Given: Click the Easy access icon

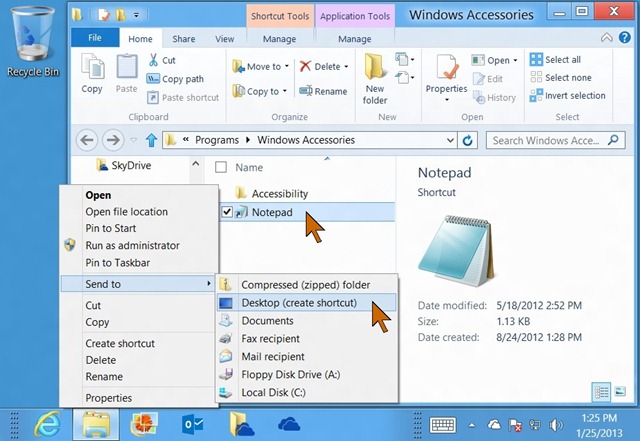Looking at the screenshot, I should pos(404,77).
